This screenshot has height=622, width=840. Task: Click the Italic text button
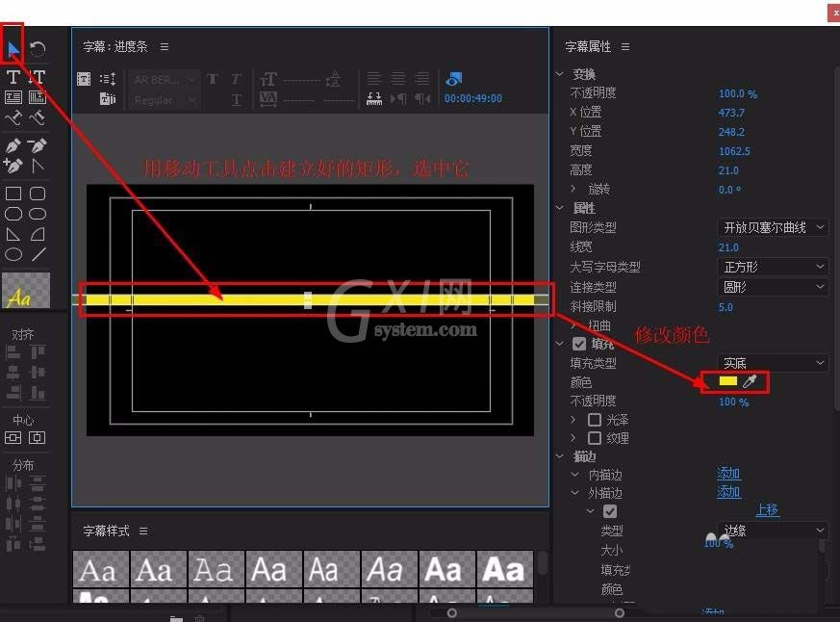pyautogui.click(x=237, y=79)
